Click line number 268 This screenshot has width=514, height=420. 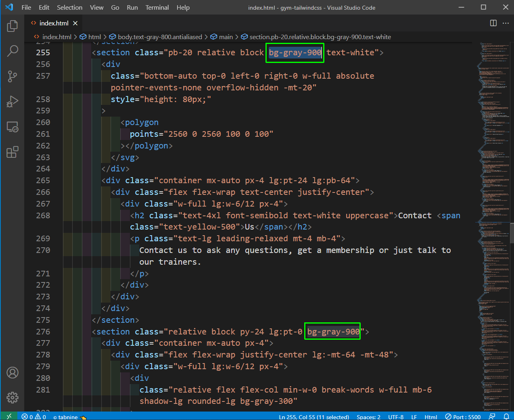43,215
